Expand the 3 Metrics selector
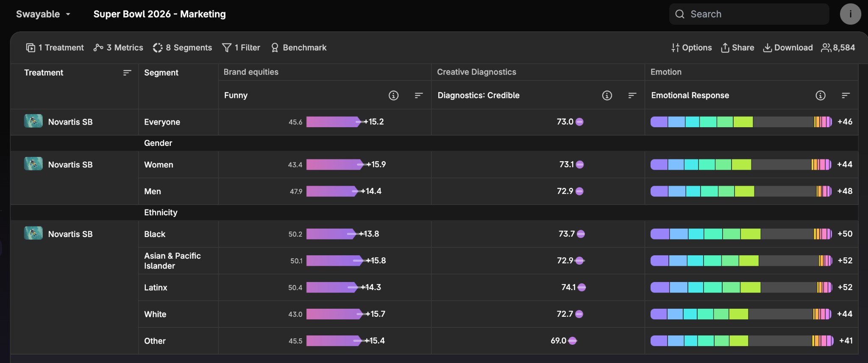 pos(118,47)
